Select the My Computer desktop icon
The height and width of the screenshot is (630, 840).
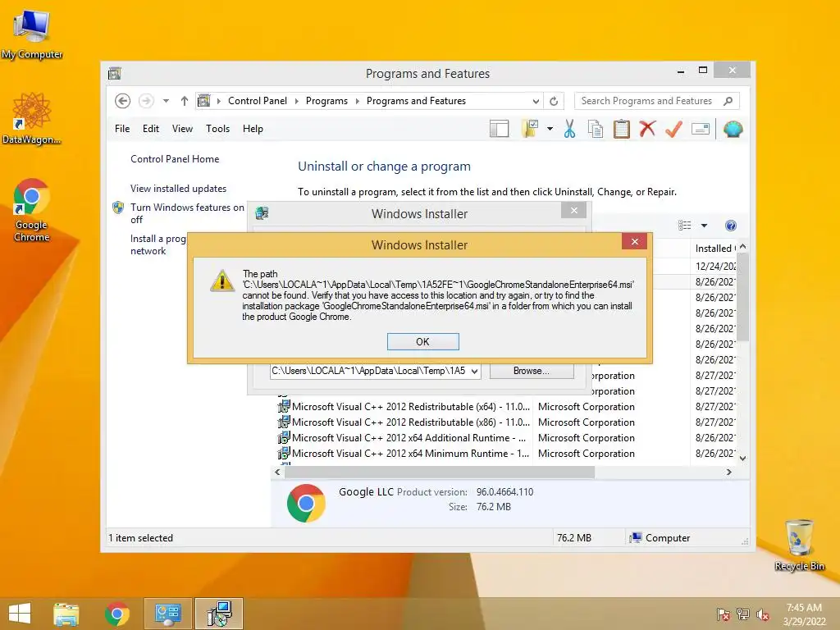coord(32,34)
